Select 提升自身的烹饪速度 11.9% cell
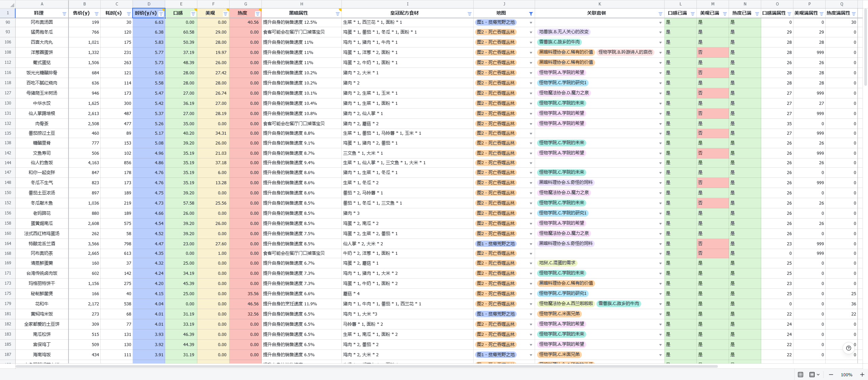Screen dimensions: 868x380 [x=301, y=304]
